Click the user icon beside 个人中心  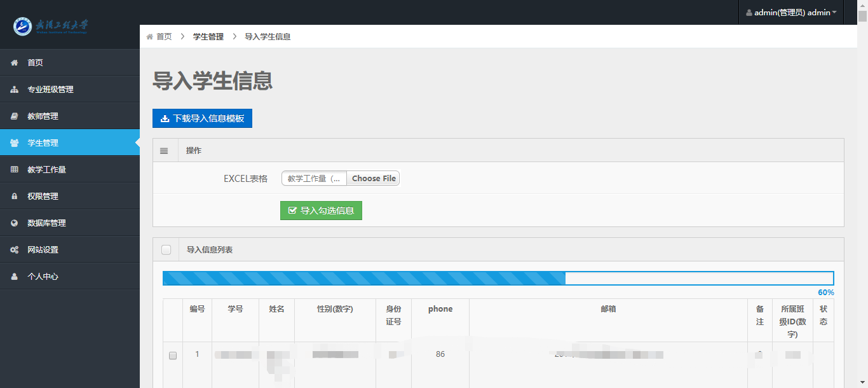(x=14, y=277)
